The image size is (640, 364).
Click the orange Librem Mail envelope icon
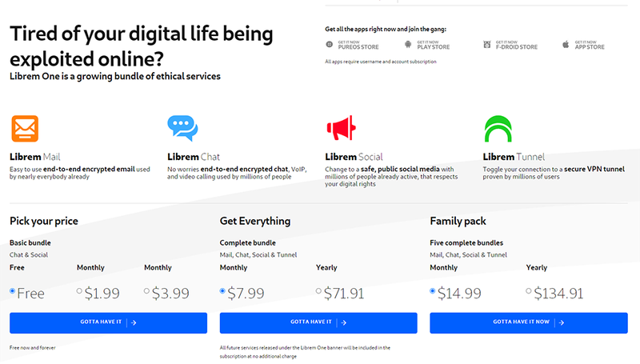24,129
